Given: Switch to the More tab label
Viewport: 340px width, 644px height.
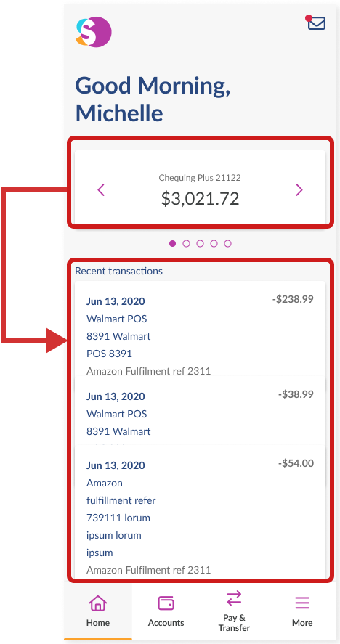Looking at the screenshot, I should [302, 623].
